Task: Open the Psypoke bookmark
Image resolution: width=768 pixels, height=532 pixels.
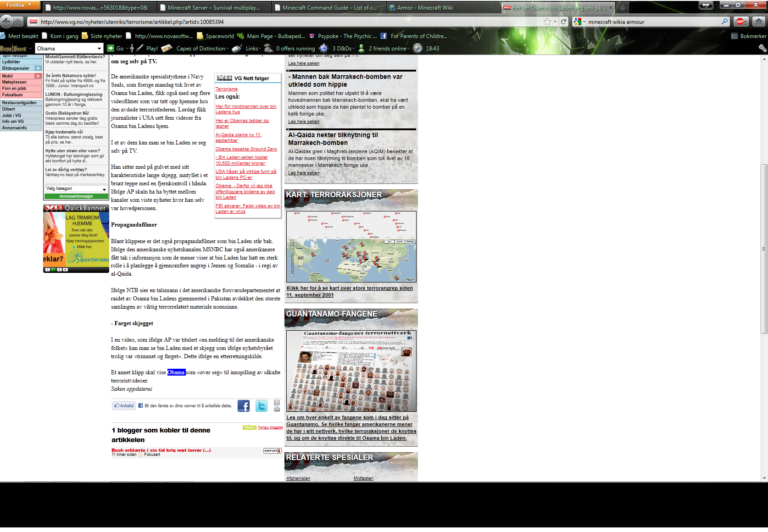Action: tap(343, 36)
